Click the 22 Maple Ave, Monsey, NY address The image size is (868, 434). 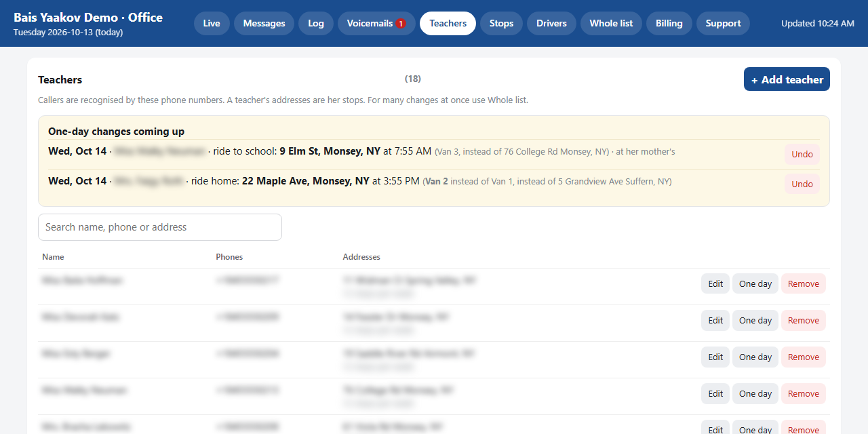coord(306,181)
